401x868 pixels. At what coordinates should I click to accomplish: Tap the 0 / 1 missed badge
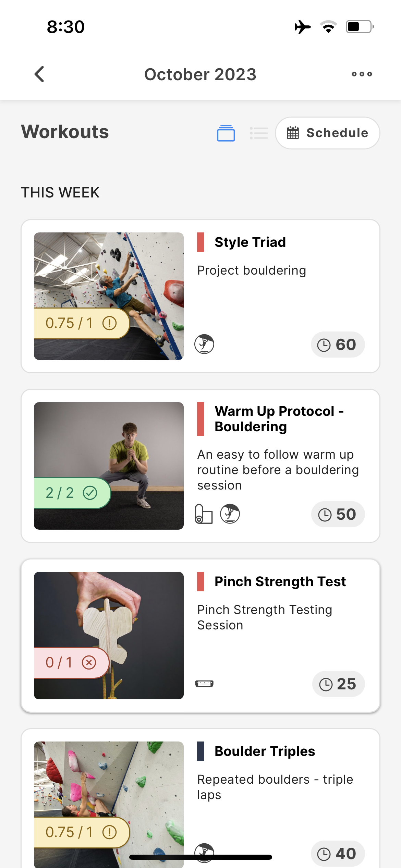pyautogui.click(x=71, y=663)
